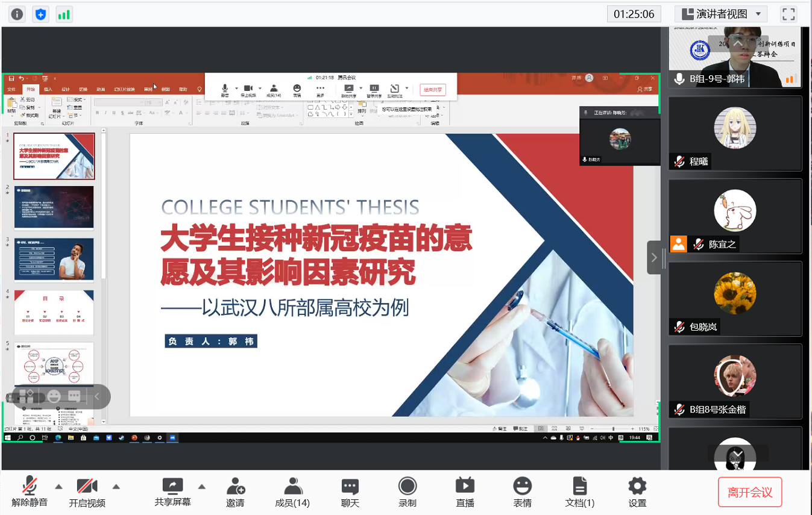Open meeting 设置 settings

pyautogui.click(x=637, y=492)
